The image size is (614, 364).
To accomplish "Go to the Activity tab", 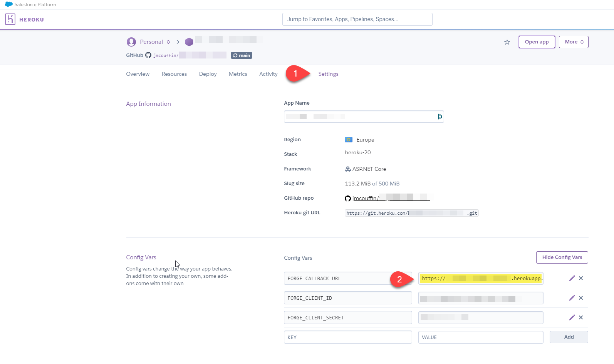I will coord(268,74).
